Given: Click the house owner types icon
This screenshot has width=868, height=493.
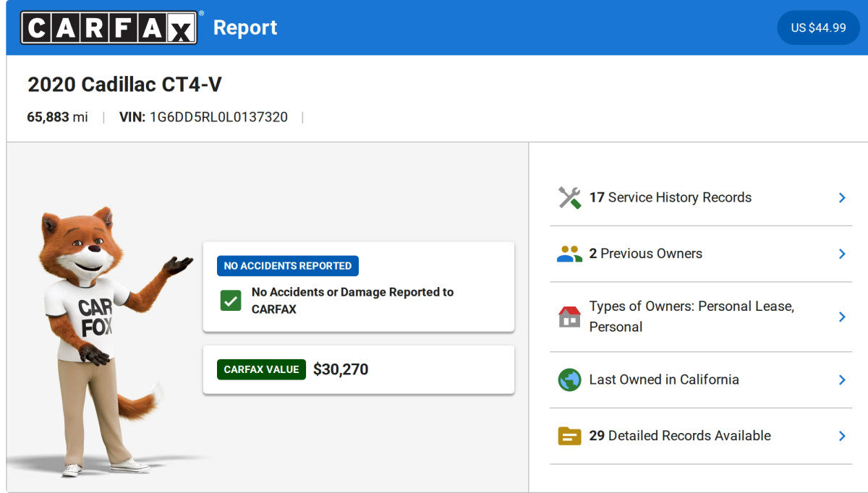Looking at the screenshot, I should (570, 317).
